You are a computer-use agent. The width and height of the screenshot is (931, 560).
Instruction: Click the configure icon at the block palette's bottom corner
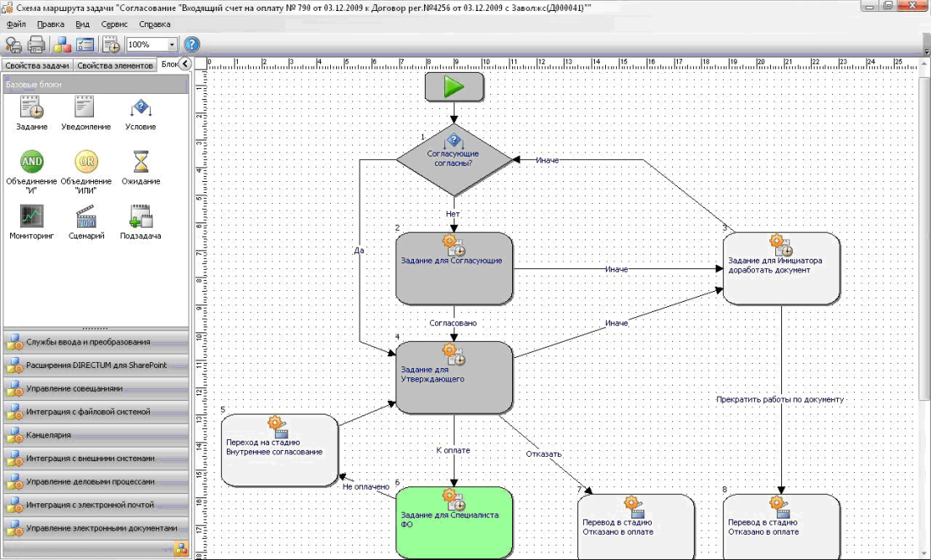181,549
